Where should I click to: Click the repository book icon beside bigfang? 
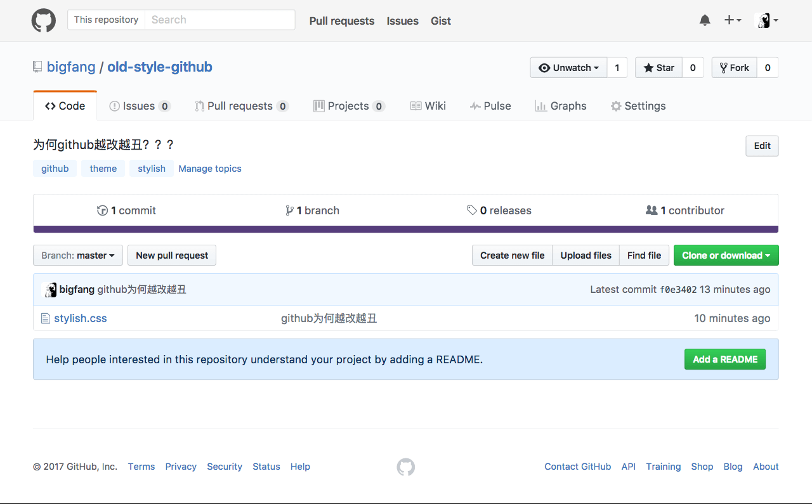pos(37,67)
